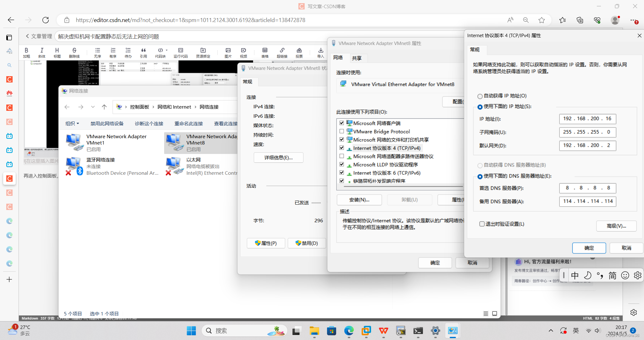Apply bold formatting in CSDN editor toolbar
Viewport: 644px width, 340px height.
click(x=26, y=52)
